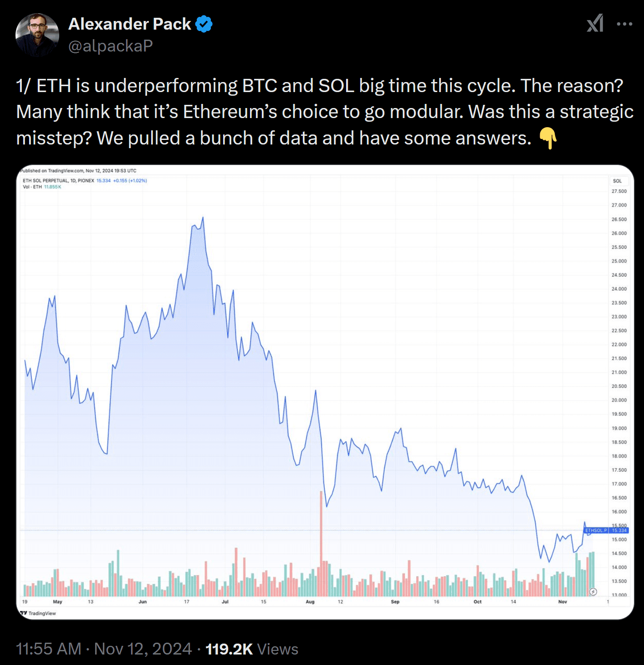Viewport: 644px width, 665px height.
Task: Click the Aug label on the time axis
Action: point(310,602)
